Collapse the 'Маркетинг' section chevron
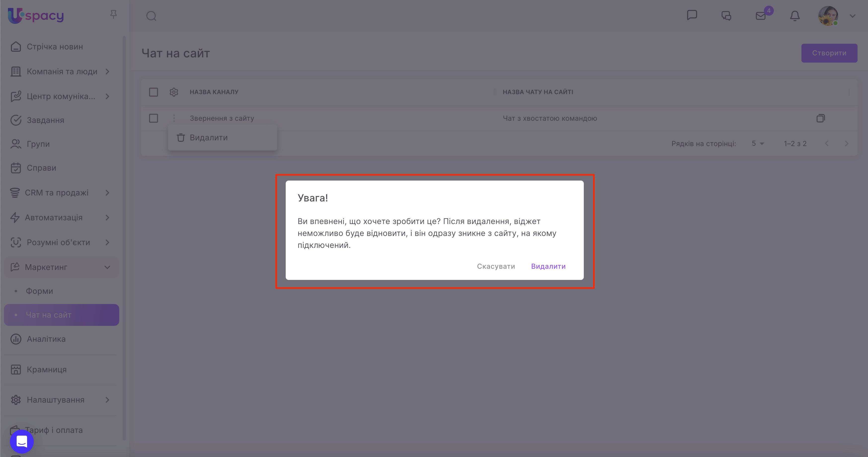 tap(107, 267)
